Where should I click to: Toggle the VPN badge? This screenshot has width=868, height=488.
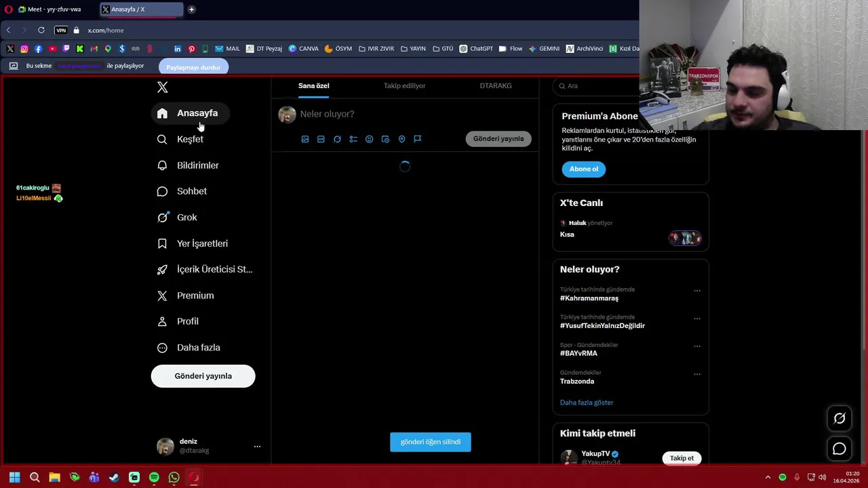61,30
